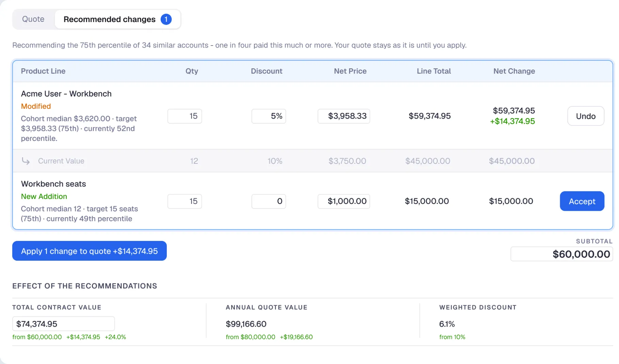
Task: Click the notification badge showing 1
Action: coord(166,19)
